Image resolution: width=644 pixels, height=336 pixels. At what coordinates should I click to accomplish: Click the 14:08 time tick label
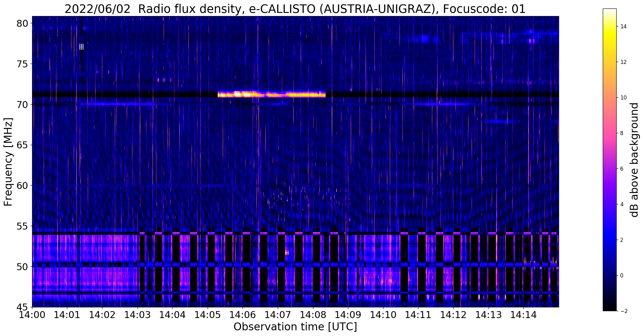[x=313, y=315]
